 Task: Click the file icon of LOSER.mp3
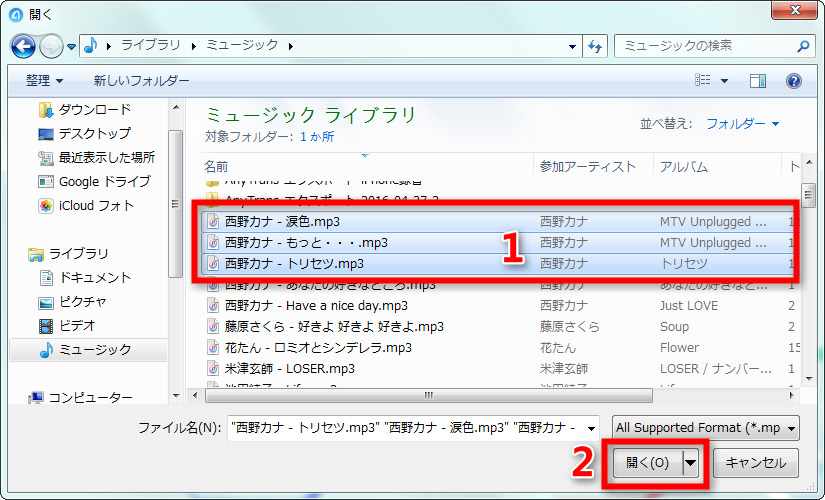(x=213, y=369)
